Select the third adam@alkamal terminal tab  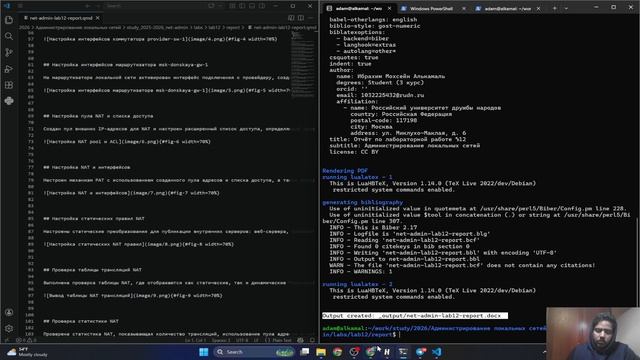coord(507,8)
